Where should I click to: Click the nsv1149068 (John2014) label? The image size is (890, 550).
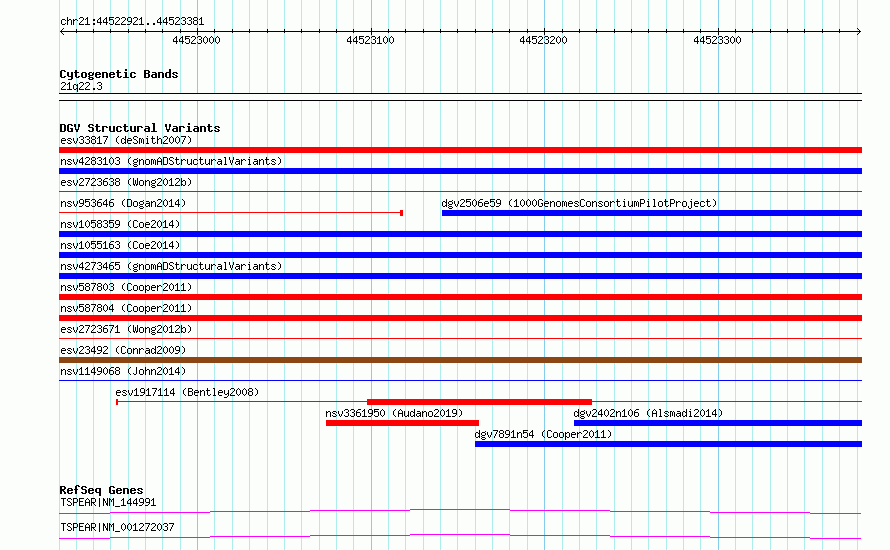click(123, 371)
